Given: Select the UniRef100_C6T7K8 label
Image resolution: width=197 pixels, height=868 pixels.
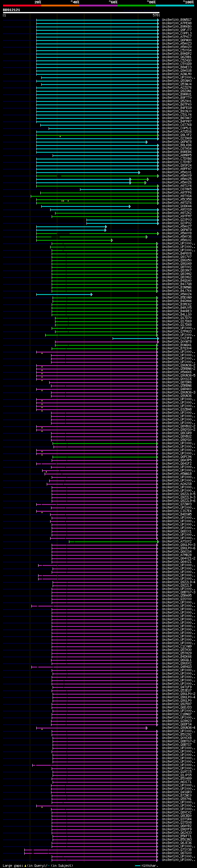Looking at the screenshot, I should pyautogui.click(x=177, y=125).
